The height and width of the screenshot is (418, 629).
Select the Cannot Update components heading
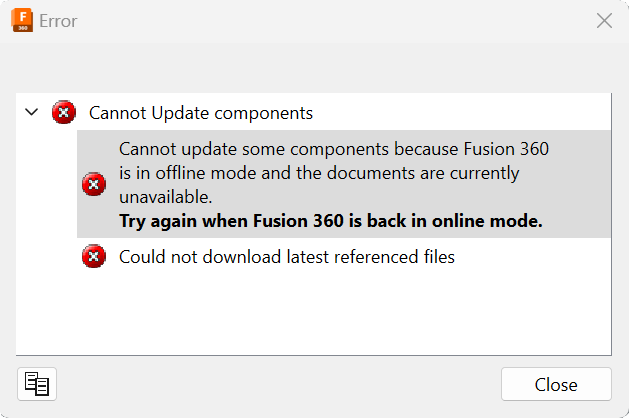coord(201,113)
